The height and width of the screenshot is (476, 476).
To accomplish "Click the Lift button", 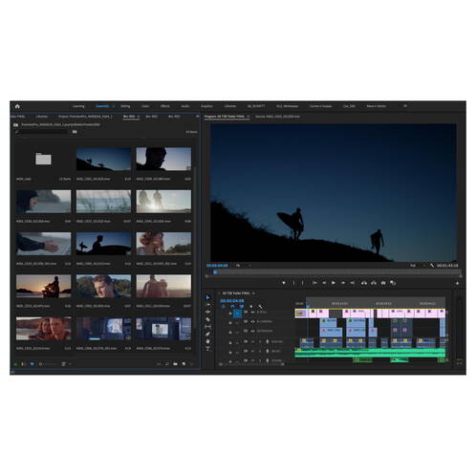I will click(x=364, y=283).
